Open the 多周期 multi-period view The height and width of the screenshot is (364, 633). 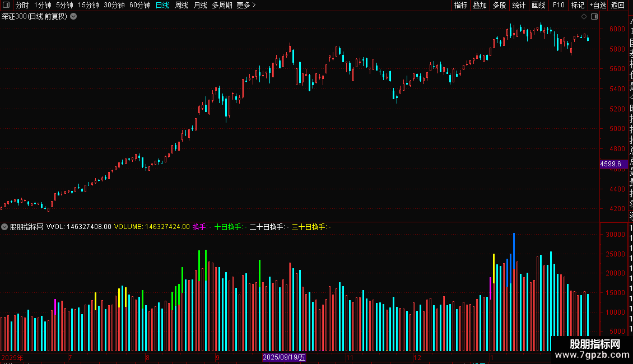(222, 5)
